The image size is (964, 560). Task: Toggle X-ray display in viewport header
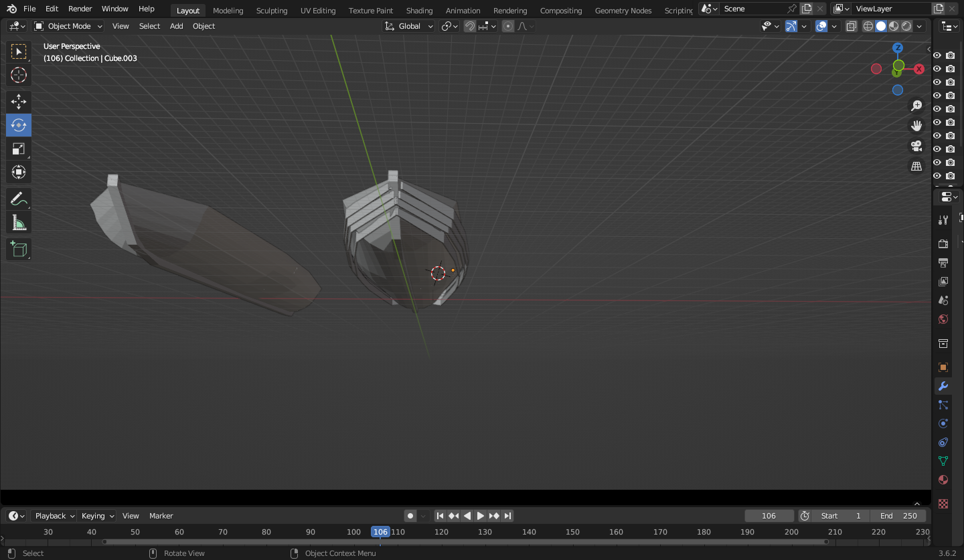coord(852,26)
